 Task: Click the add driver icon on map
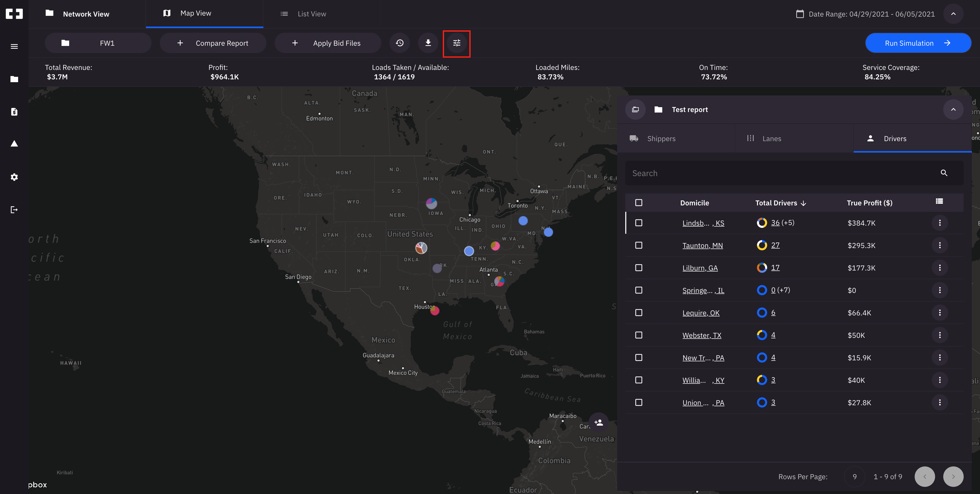598,423
